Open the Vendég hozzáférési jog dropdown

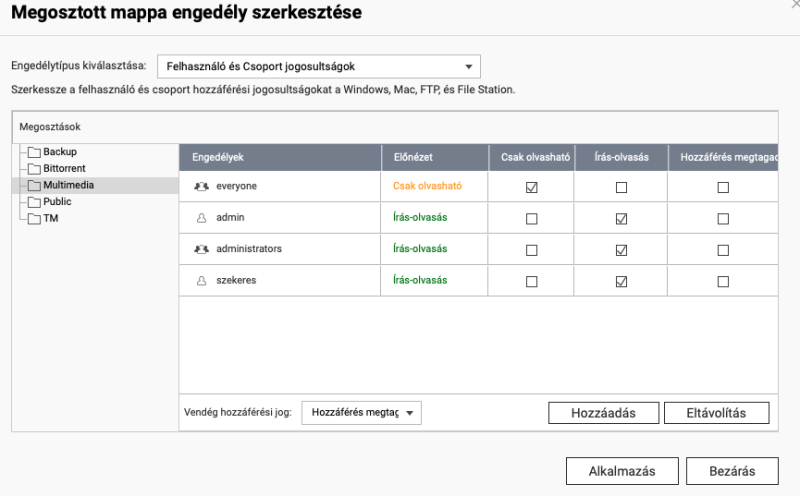(x=361, y=413)
